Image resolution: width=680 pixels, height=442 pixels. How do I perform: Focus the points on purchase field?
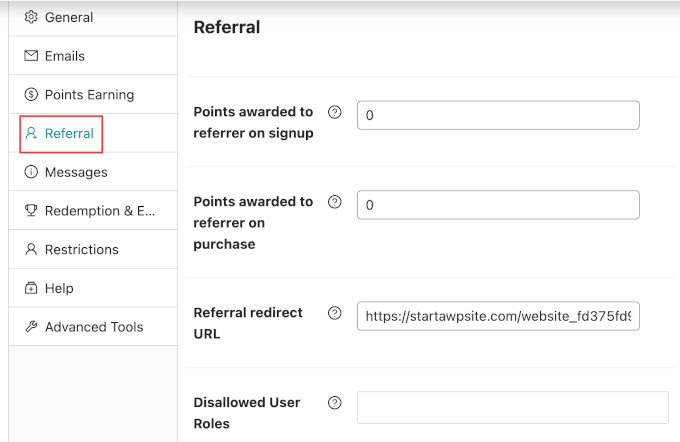click(x=498, y=205)
